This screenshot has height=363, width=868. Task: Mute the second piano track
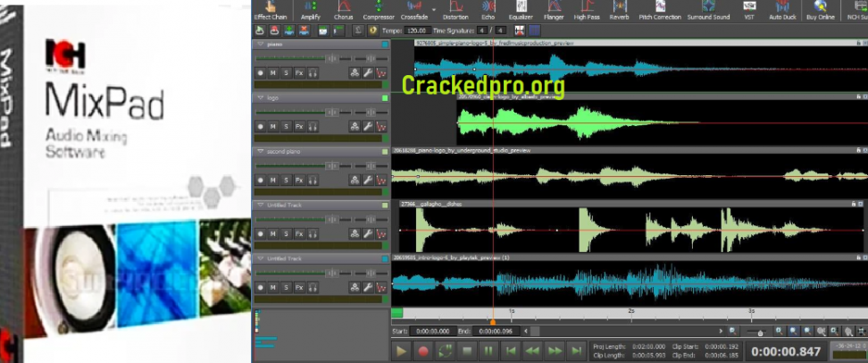coord(273,180)
